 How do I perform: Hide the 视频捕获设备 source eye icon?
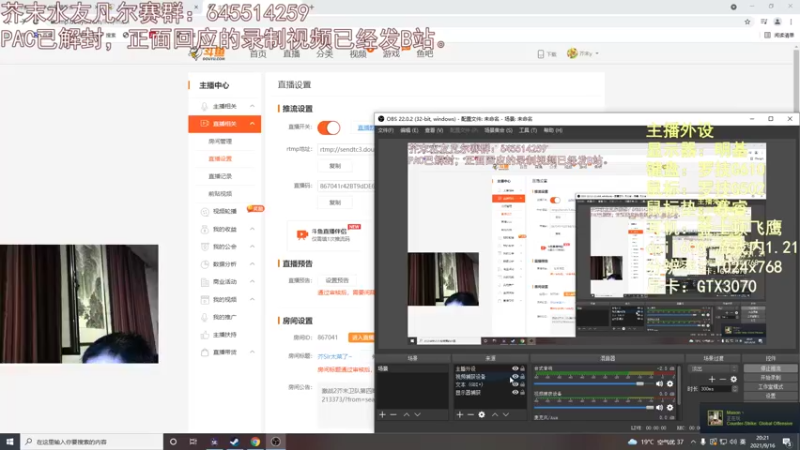[515, 377]
